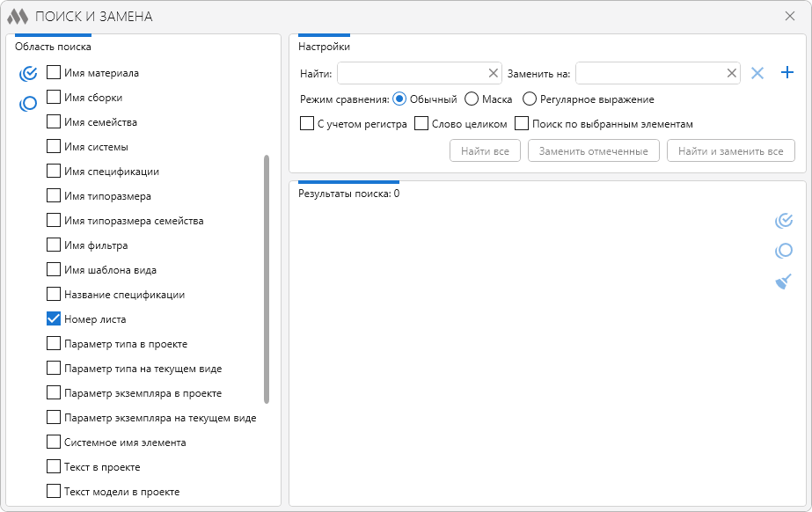This screenshot has width=812, height=512.
Task: Select the "Маска" comparison mode
Action: [472, 99]
